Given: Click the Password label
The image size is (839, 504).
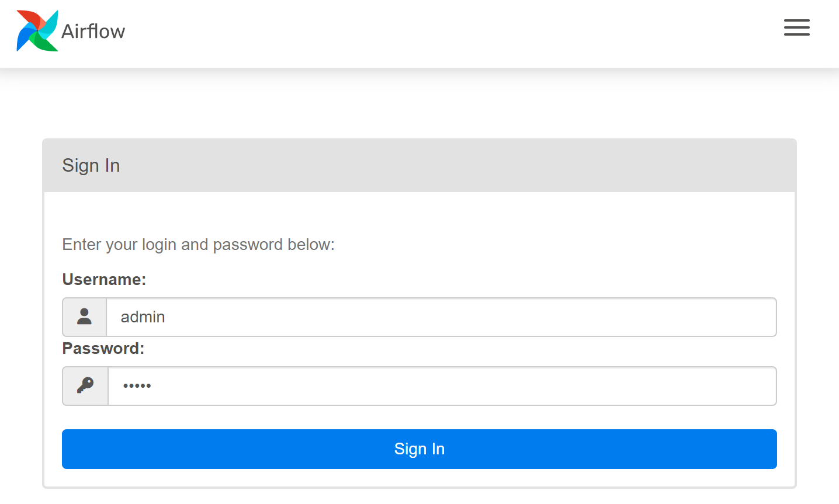Looking at the screenshot, I should (103, 349).
